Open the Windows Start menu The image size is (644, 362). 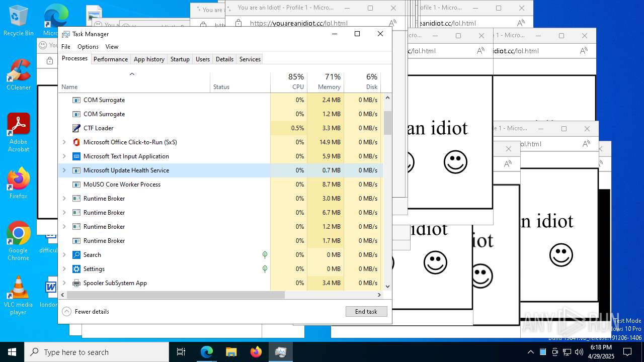tap(12, 352)
